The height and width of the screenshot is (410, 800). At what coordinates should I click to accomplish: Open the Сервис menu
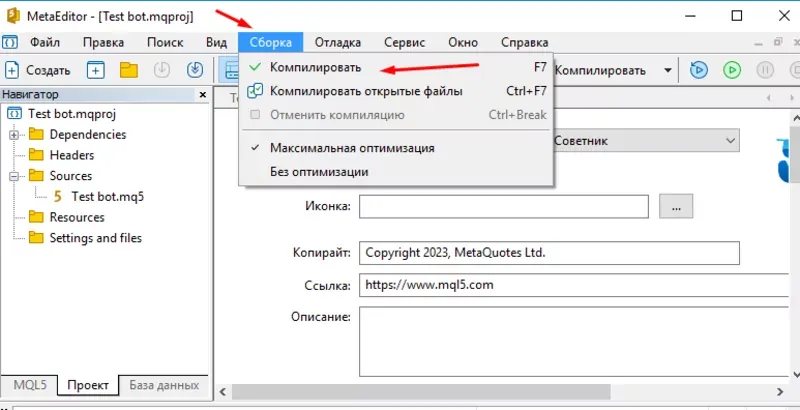(x=405, y=42)
